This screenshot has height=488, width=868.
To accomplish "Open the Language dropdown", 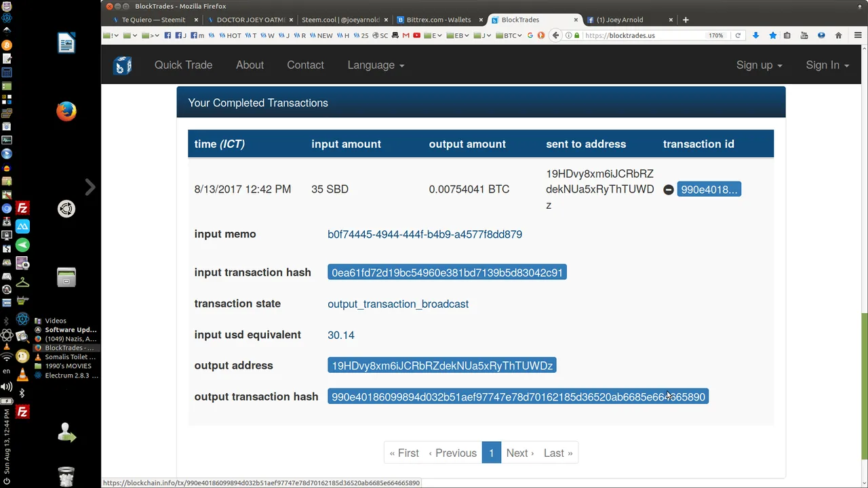I will (376, 65).
